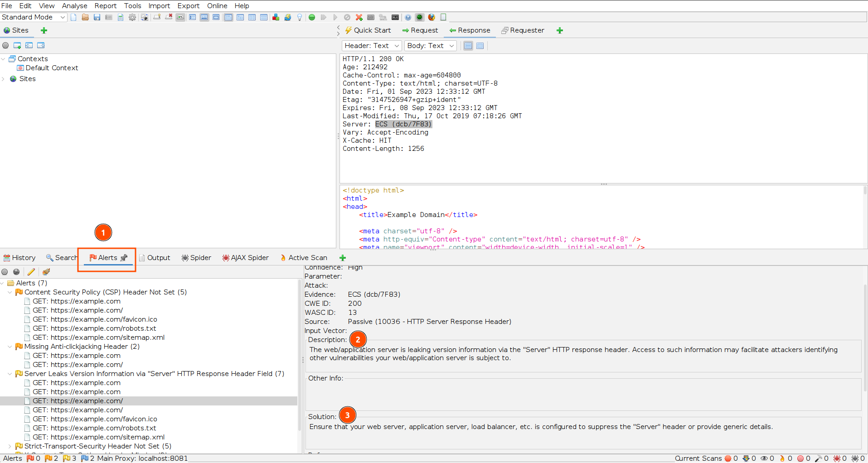Screen dimensions: 868x463
Task: Click the Drop request icon
Action: point(347,17)
